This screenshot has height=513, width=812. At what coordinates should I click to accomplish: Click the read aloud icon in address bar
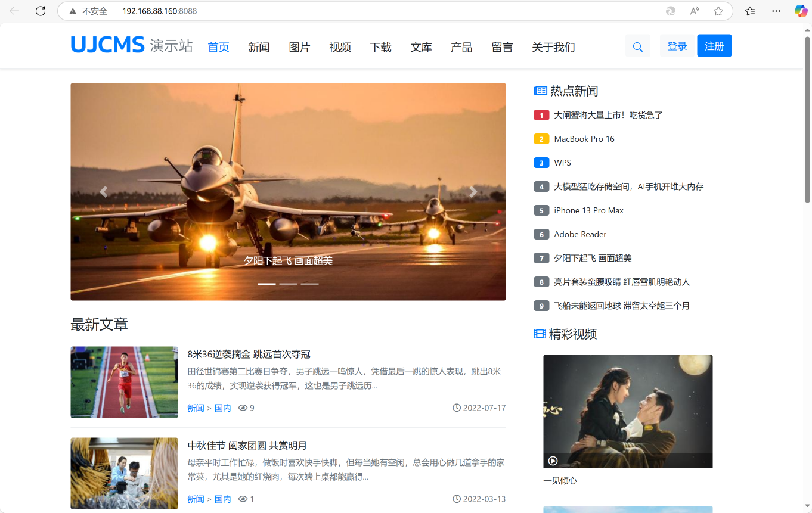[695, 11]
